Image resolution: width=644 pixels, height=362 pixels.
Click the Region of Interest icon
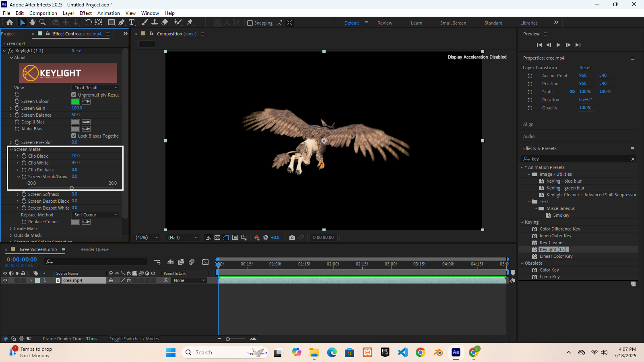coord(235,238)
